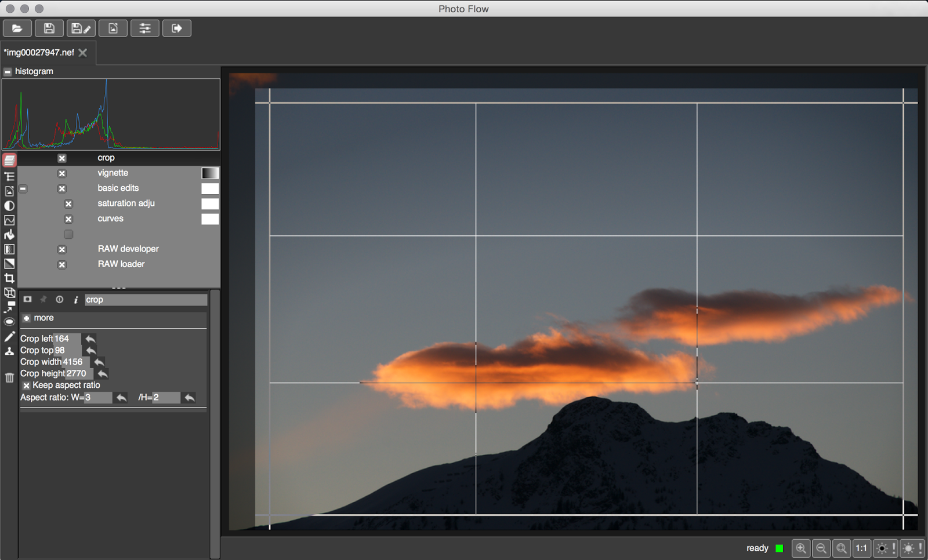The image size is (928, 560).
Task: Open the saturation adju mask thumbnail
Action: coord(210,203)
